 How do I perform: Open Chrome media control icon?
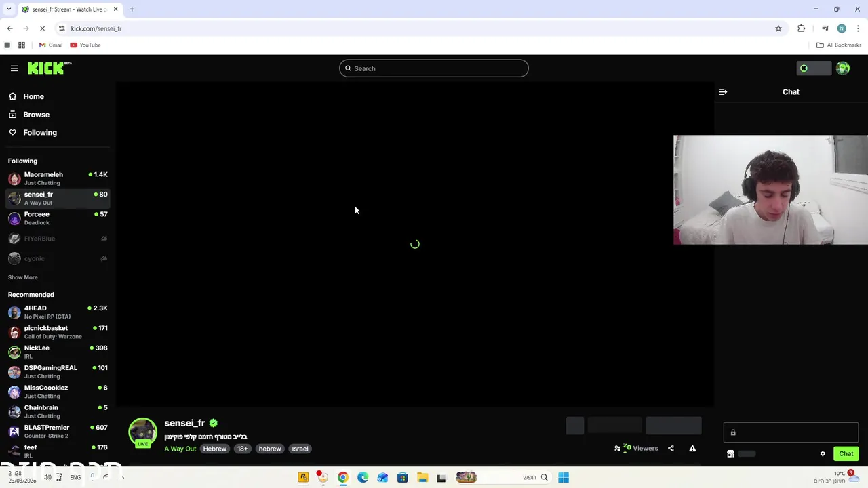point(825,28)
